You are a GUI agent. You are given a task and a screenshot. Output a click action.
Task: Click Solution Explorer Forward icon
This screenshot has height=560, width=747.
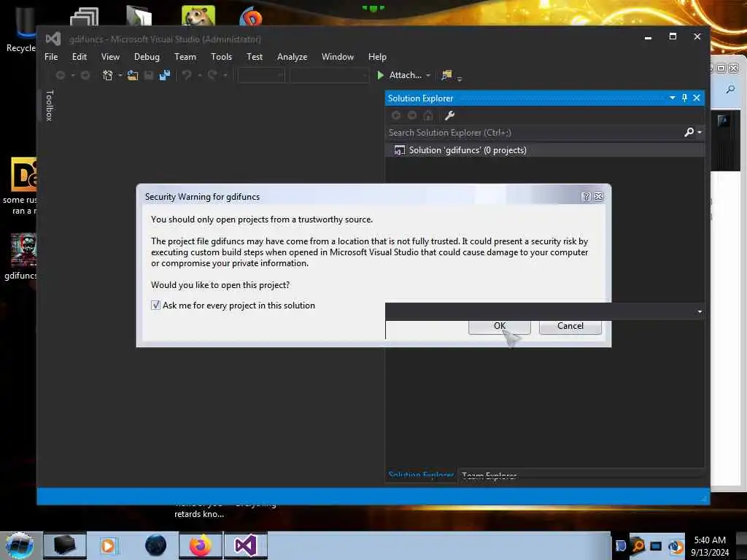(412, 115)
